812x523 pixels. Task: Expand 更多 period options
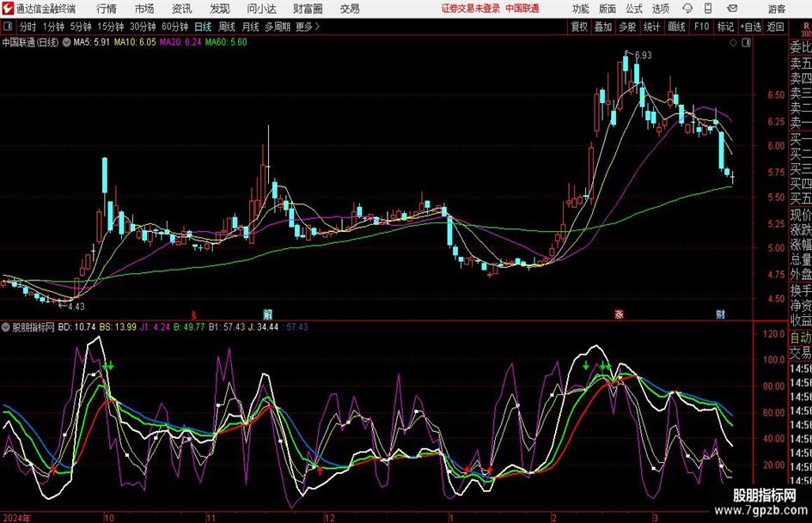[308, 27]
